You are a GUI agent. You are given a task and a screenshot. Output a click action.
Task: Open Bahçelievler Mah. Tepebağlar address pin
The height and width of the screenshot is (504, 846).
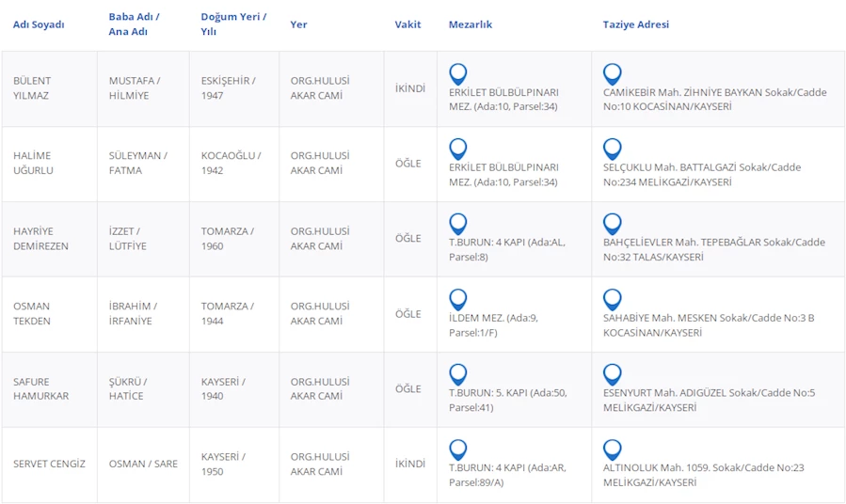pyautogui.click(x=612, y=223)
